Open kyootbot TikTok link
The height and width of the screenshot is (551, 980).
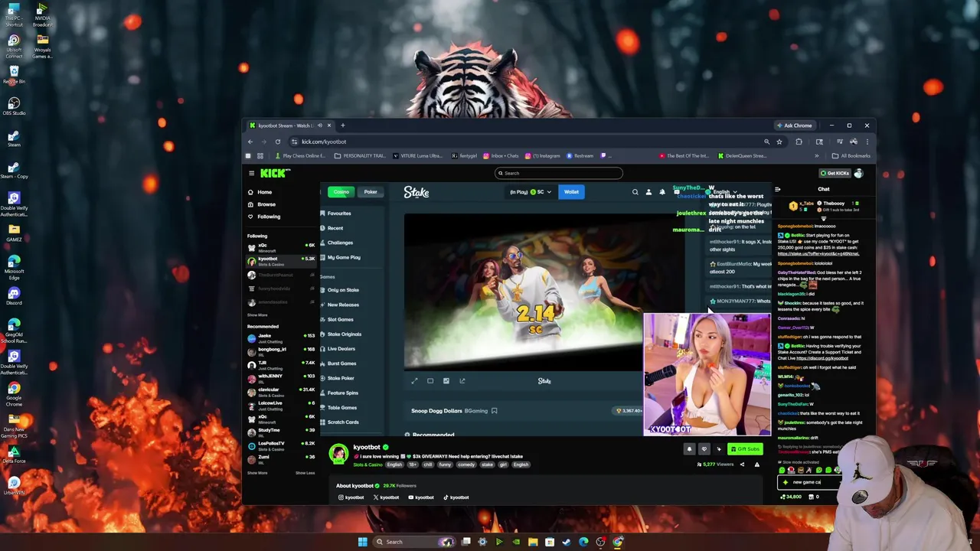(456, 497)
